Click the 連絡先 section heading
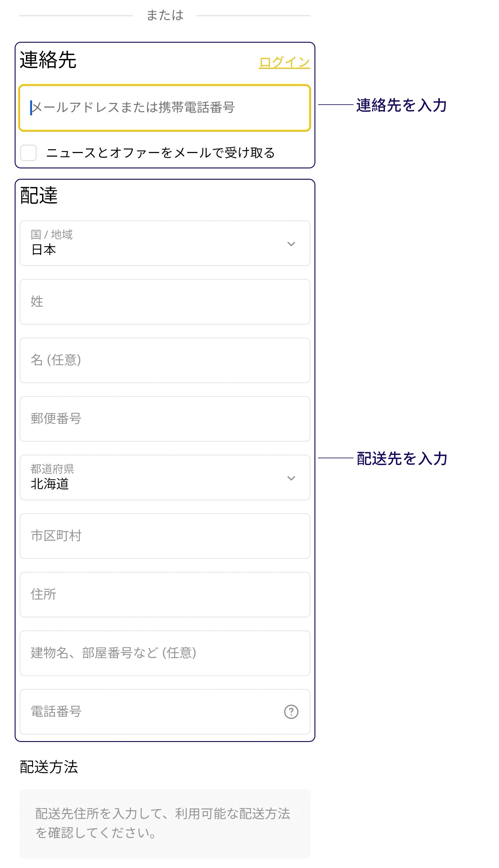 tap(48, 60)
